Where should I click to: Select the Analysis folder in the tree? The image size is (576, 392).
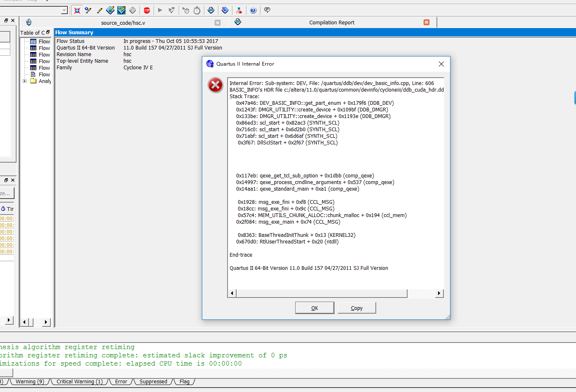(x=40, y=81)
